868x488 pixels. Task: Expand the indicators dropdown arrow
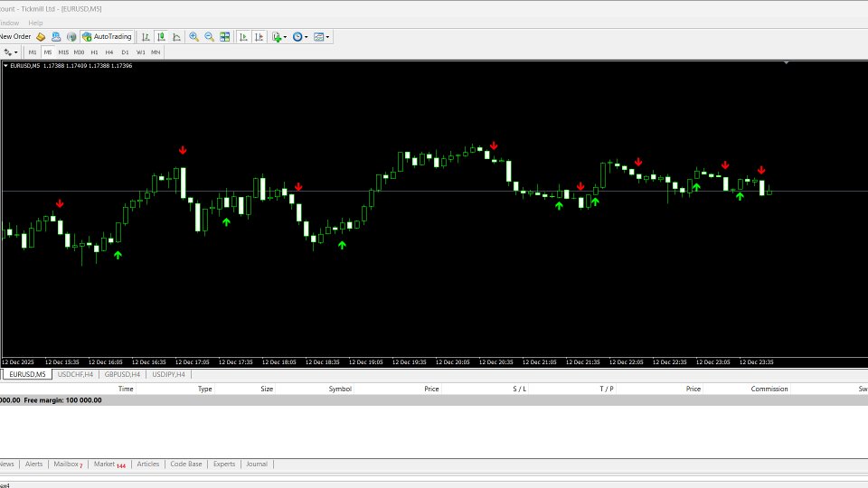click(285, 37)
